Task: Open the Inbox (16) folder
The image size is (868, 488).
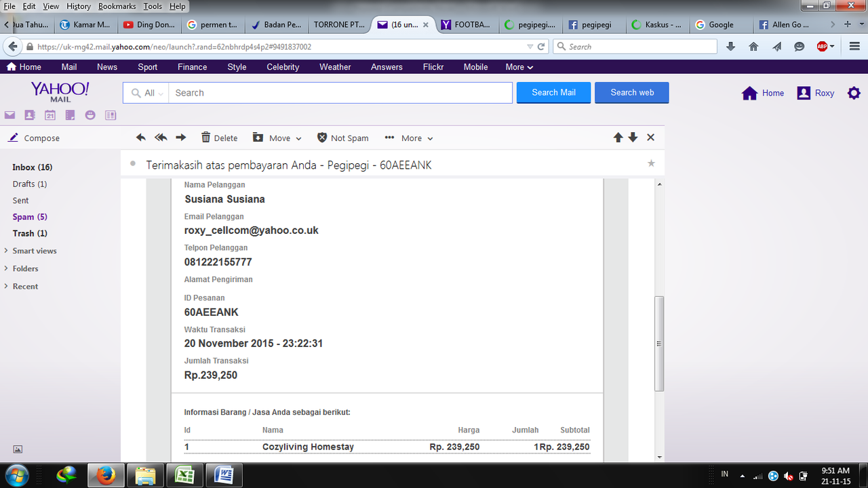Action: coord(33,167)
